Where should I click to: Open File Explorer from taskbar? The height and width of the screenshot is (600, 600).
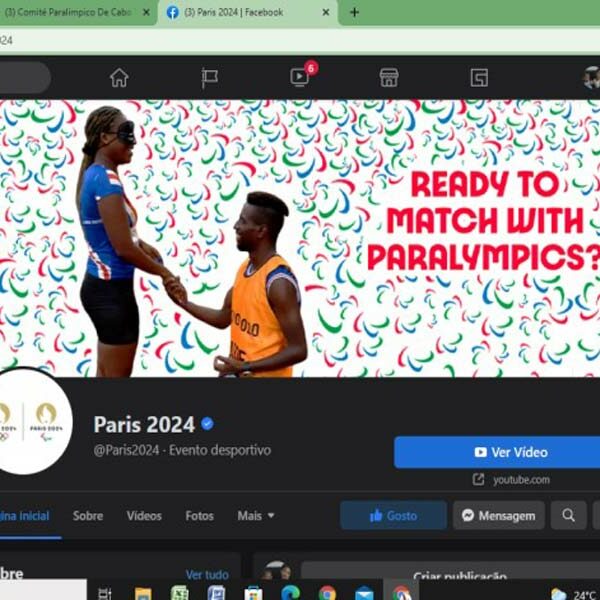[x=143, y=593]
